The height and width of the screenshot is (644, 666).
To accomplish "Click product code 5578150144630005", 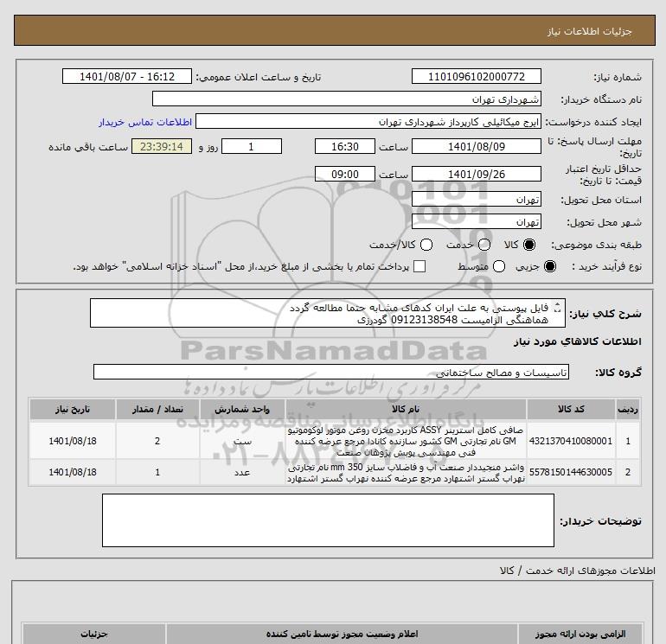I will (x=571, y=472).
